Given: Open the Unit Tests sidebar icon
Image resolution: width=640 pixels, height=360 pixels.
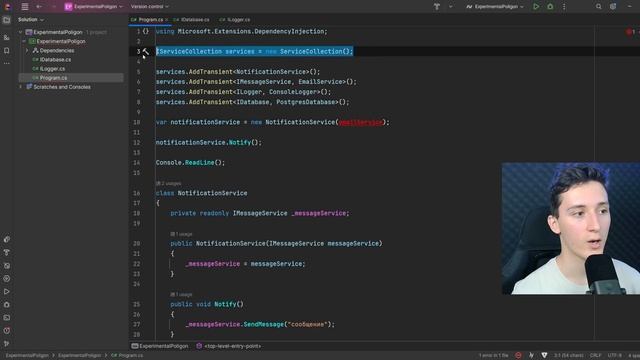Looking at the screenshot, I should 7,266.
